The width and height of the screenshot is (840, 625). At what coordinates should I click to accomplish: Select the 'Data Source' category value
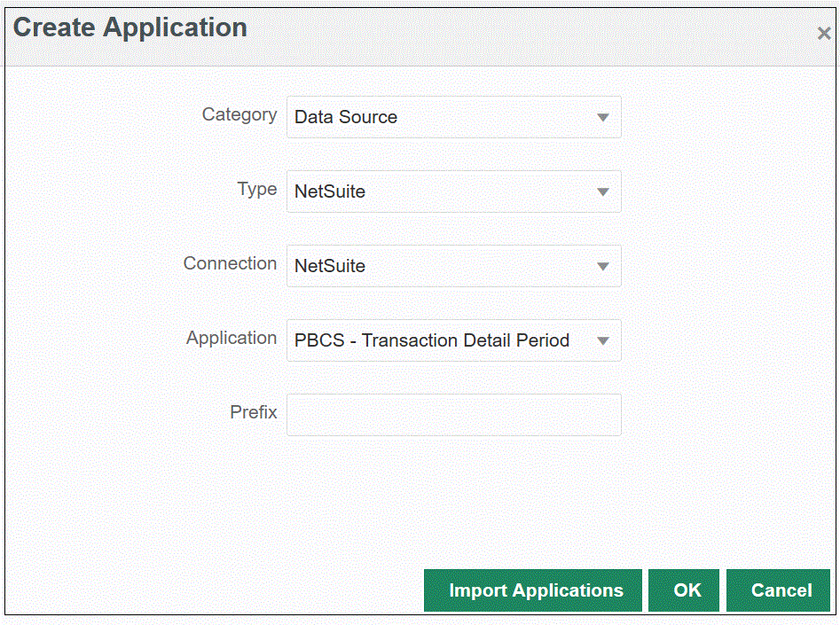346,117
